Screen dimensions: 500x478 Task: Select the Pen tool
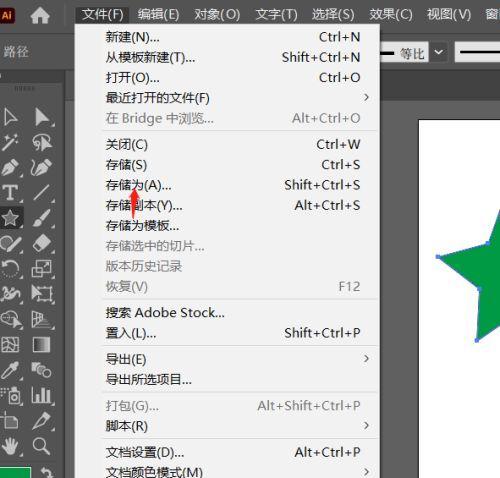pyautogui.click(x=10, y=168)
